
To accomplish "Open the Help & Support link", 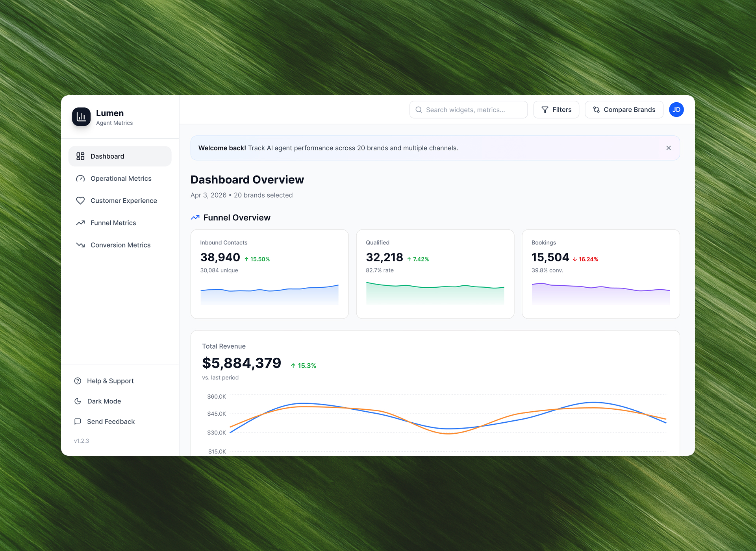I will (110, 381).
